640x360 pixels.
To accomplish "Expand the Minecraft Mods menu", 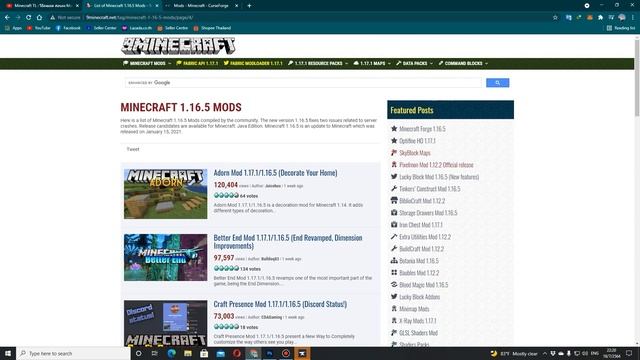I will point(147,63).
